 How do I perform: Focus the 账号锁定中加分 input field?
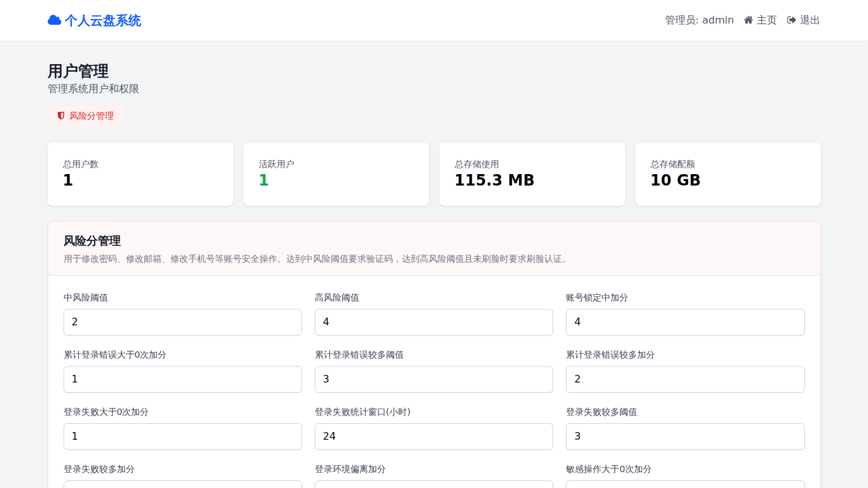pos(685,322)
